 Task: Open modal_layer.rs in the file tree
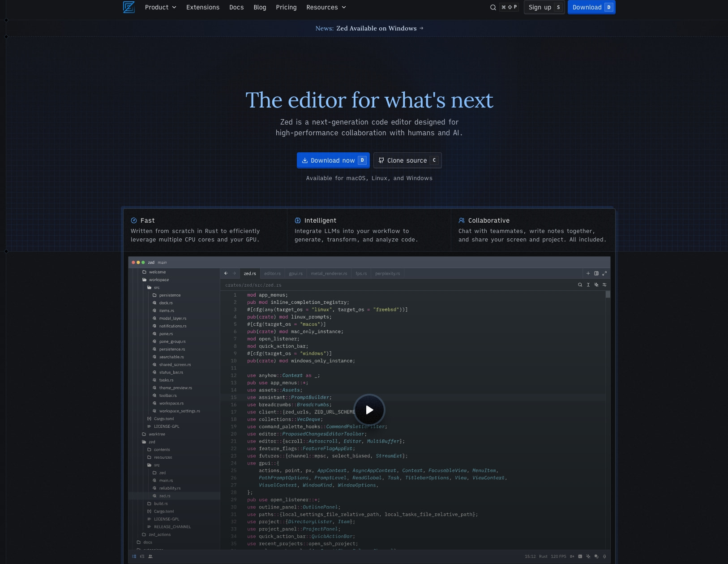(170, 319)
